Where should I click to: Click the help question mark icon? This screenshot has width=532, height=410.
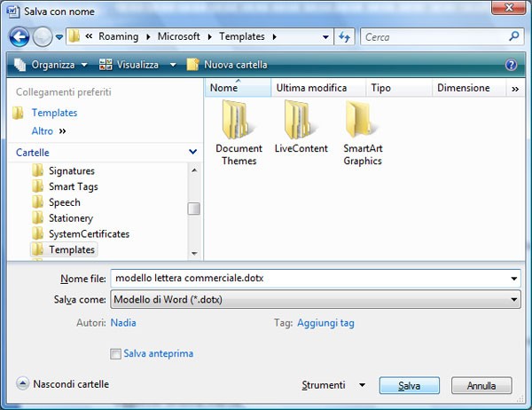pyautogui.click(x=511, y=65)
